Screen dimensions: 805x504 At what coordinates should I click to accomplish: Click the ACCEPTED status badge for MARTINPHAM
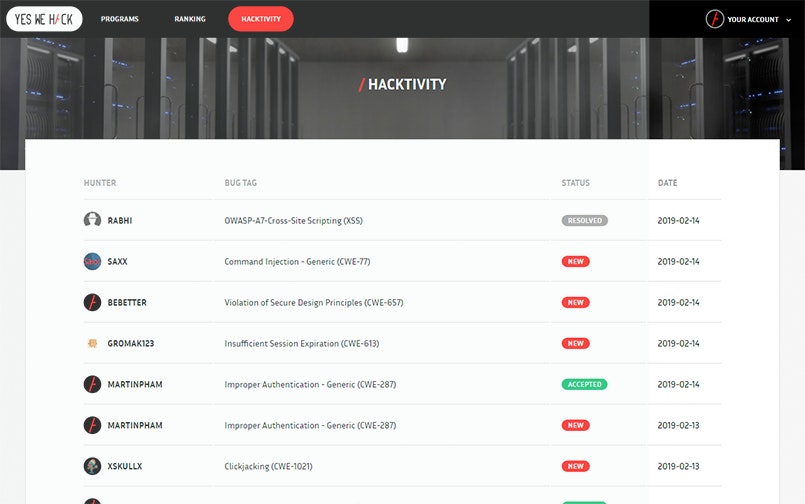[584, 384]
